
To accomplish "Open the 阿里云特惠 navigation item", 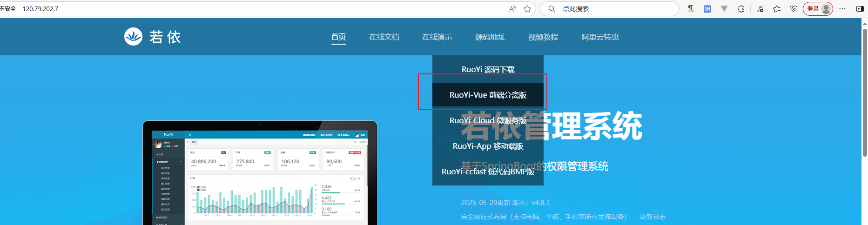I will click(600, 37).
